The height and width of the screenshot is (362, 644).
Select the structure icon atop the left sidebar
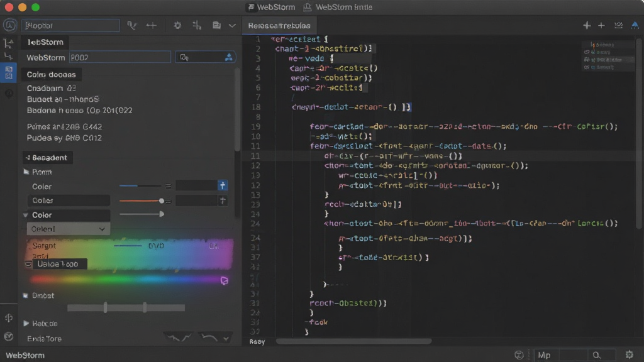[x=8, y=43]
